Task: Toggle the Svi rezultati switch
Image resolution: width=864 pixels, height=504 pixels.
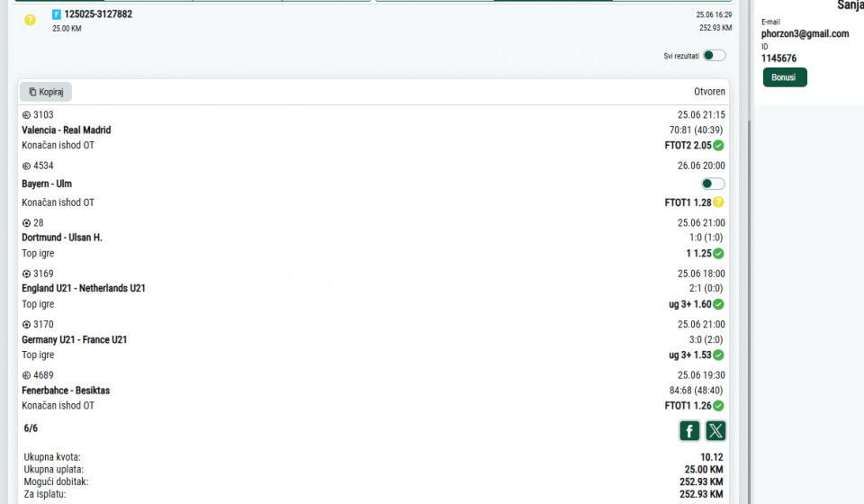Action: (x=714, y=55)
